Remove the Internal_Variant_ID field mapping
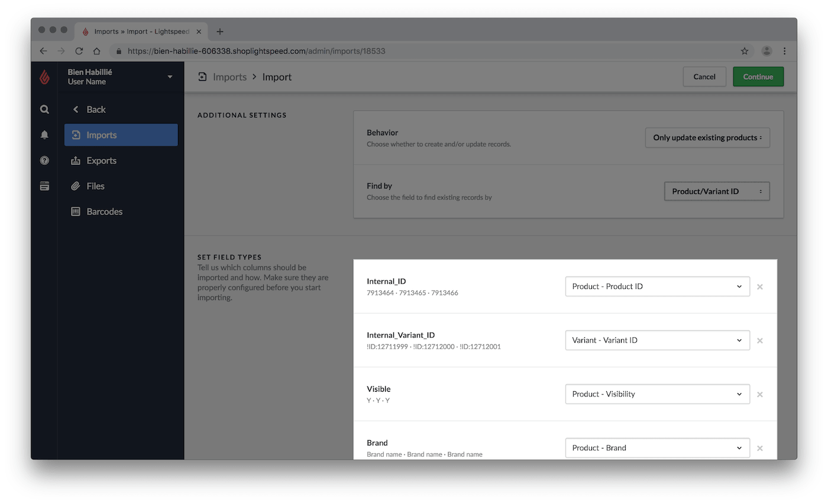The image size is (828, 504). click(x=760, y=340)
